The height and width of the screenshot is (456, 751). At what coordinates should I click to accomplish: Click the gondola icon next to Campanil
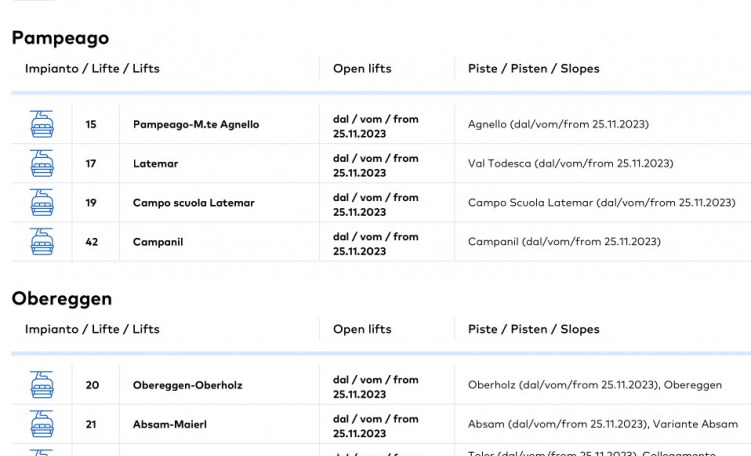42,241
